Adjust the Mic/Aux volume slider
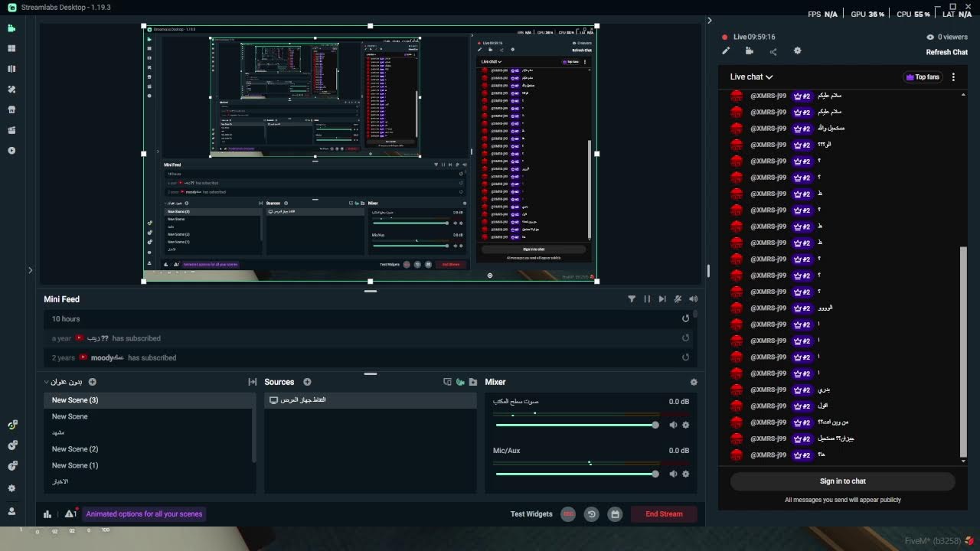Viewport: 980px width, 551px height. click(577, 474)
